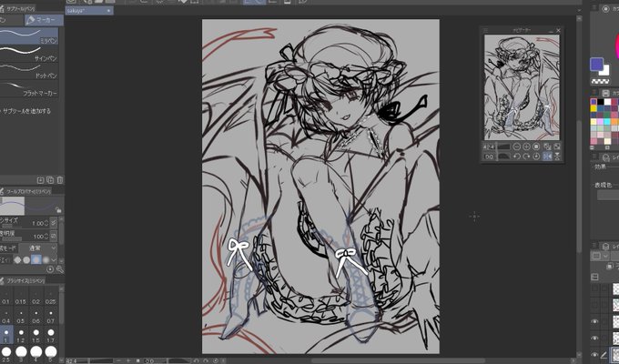This screenshot has height=364, width=619.
Task: Choose brush size 1.5 preset
Action: [x=36, y=335]
